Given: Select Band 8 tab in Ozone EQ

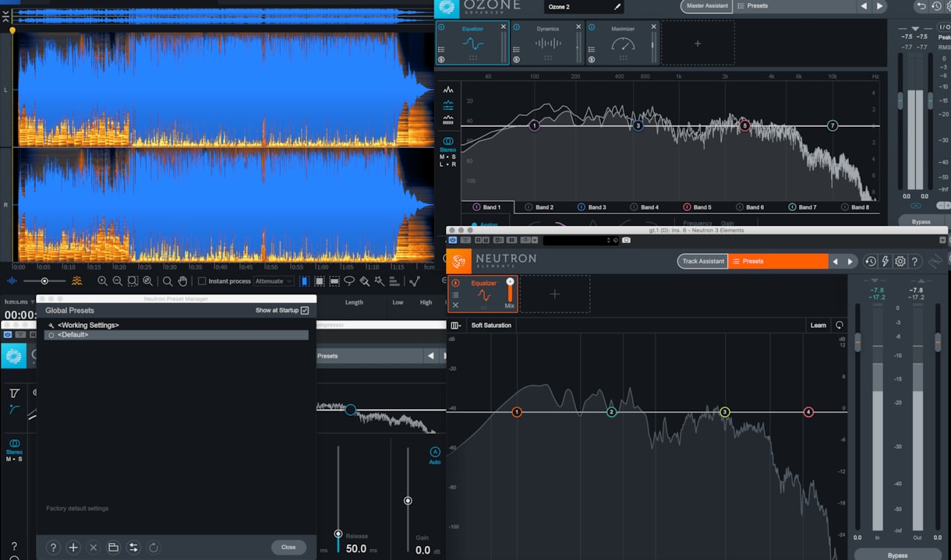Looking at the screenshot, I should pyautogui.click(x=855, y=207).
